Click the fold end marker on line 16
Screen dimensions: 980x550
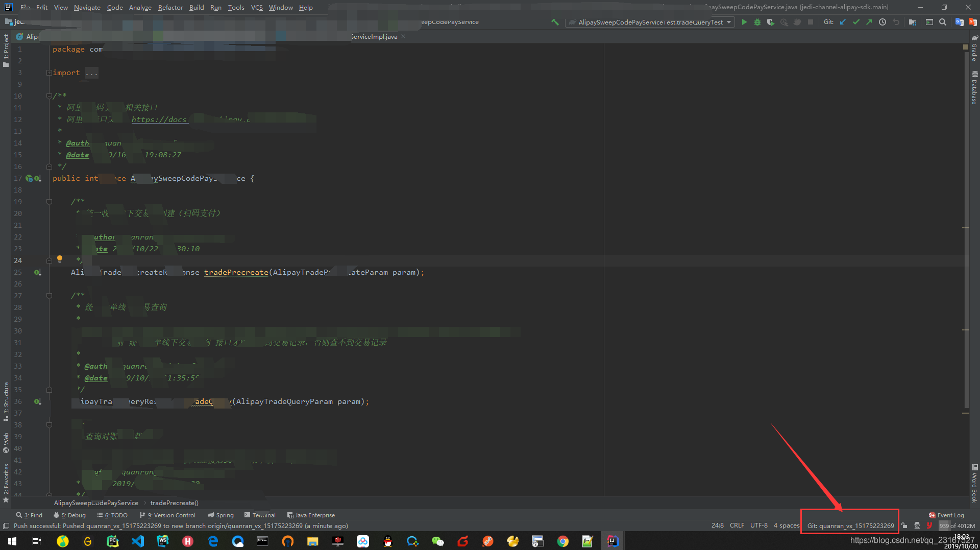point(49,166)
